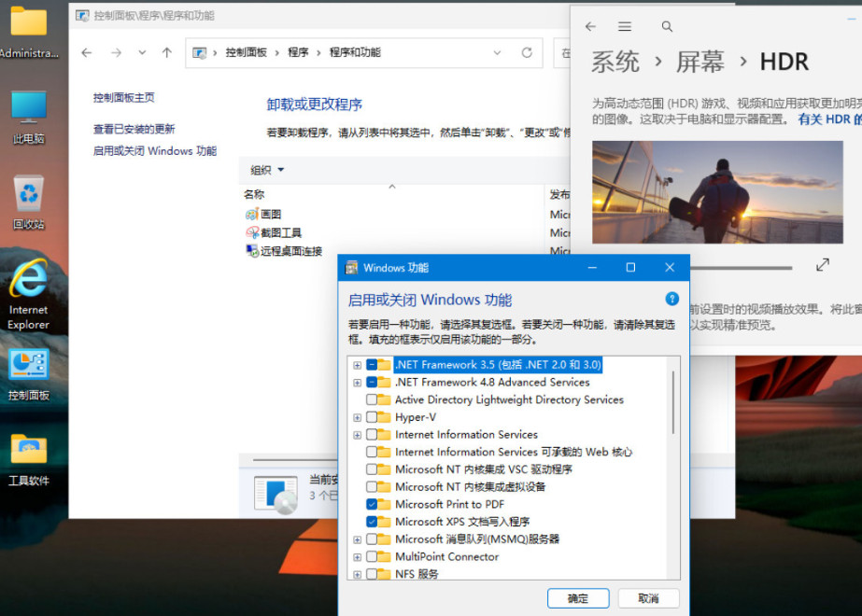Click the refresh button in address bar
This screenshot has height=616, width=862.
tap(527, 53)
